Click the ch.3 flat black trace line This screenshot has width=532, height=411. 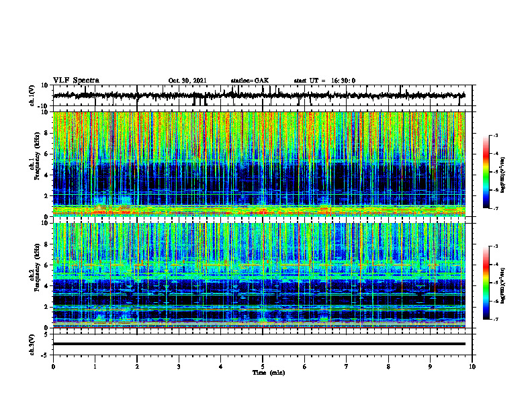pos(259,344)
